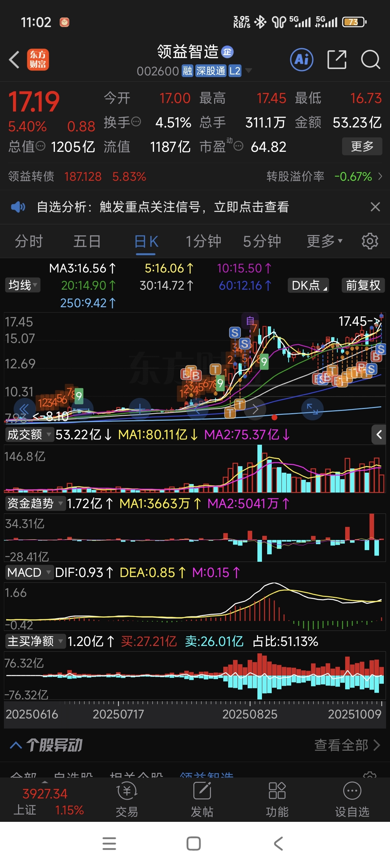The image size is (390, 868).
Task: Select the 日K tab
Action: [146, 241]
